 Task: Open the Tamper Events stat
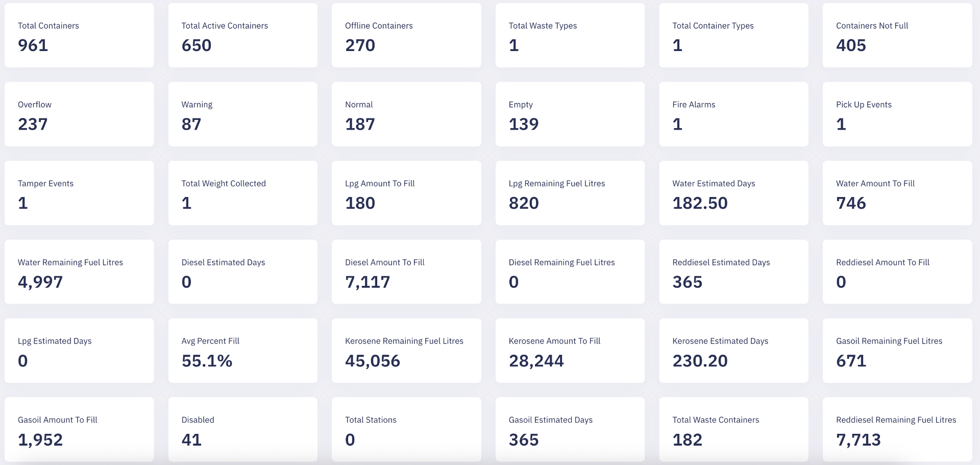tap(79, 192)
